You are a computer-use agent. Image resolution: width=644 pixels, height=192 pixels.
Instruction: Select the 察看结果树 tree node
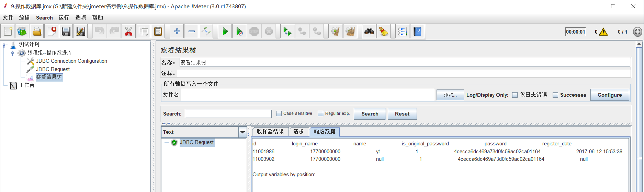(49, 77)
